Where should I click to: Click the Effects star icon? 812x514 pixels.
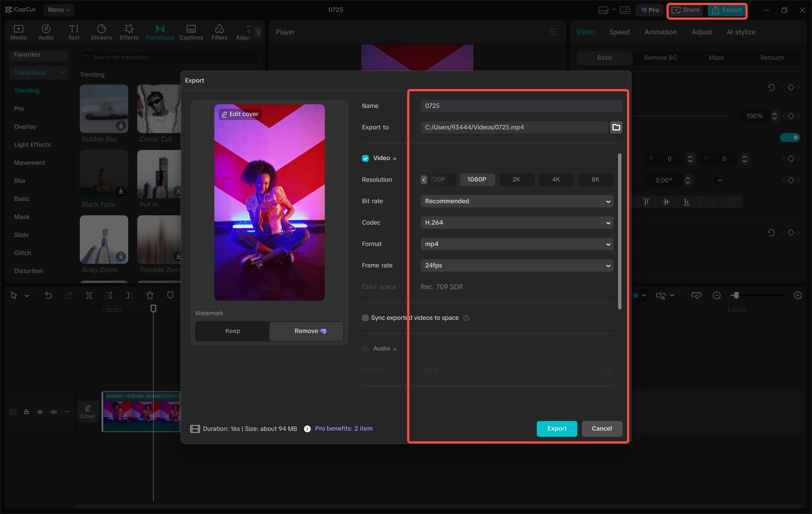[x=129, y=29]
